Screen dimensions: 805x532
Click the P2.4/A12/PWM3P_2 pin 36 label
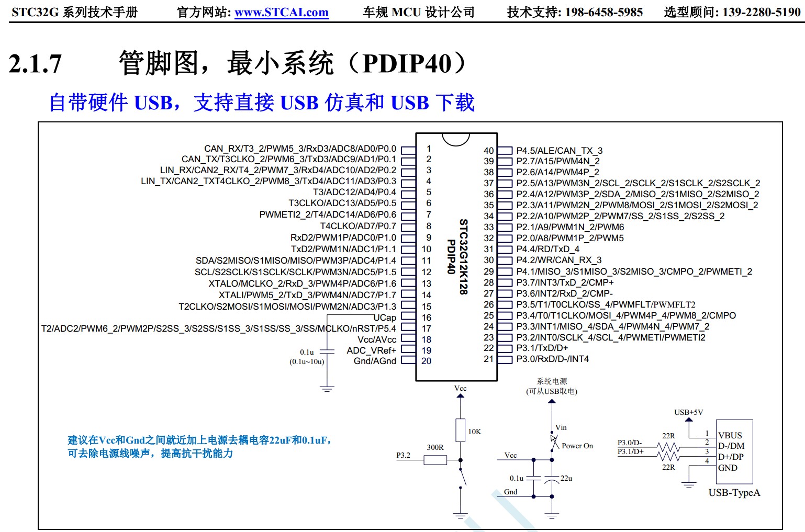coord(638,194)
